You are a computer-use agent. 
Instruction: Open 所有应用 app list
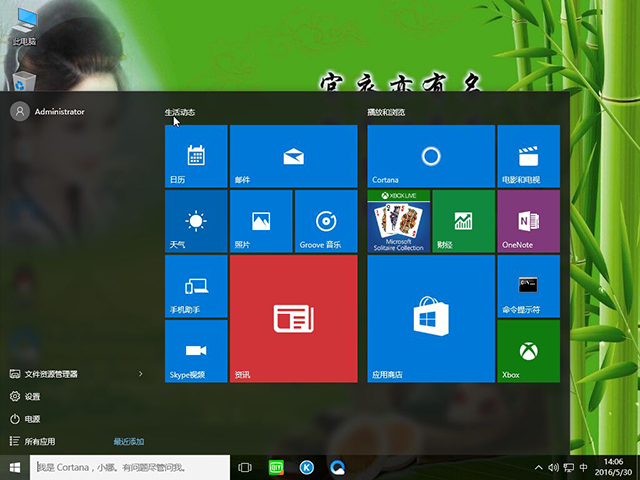tap(40, 441)
